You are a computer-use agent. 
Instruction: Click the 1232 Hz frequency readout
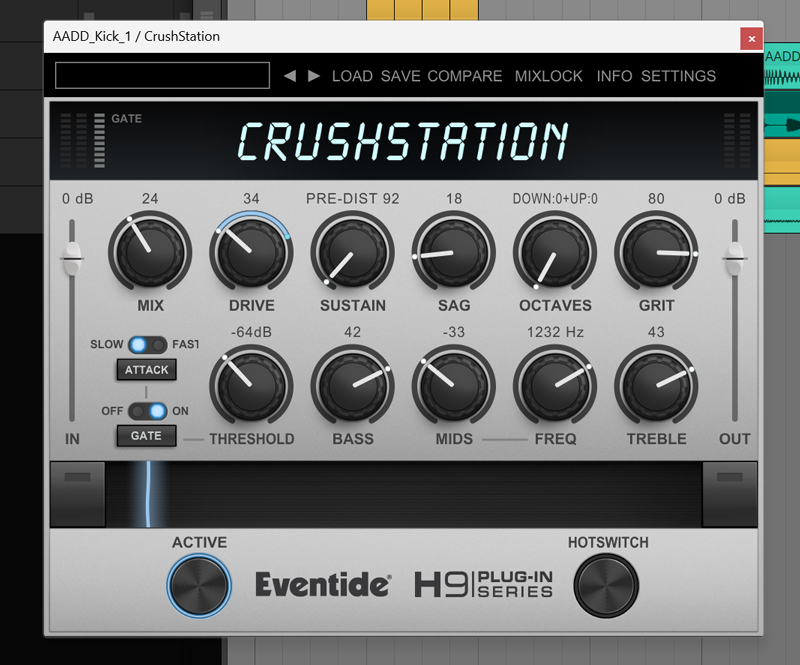coord(555,332)
